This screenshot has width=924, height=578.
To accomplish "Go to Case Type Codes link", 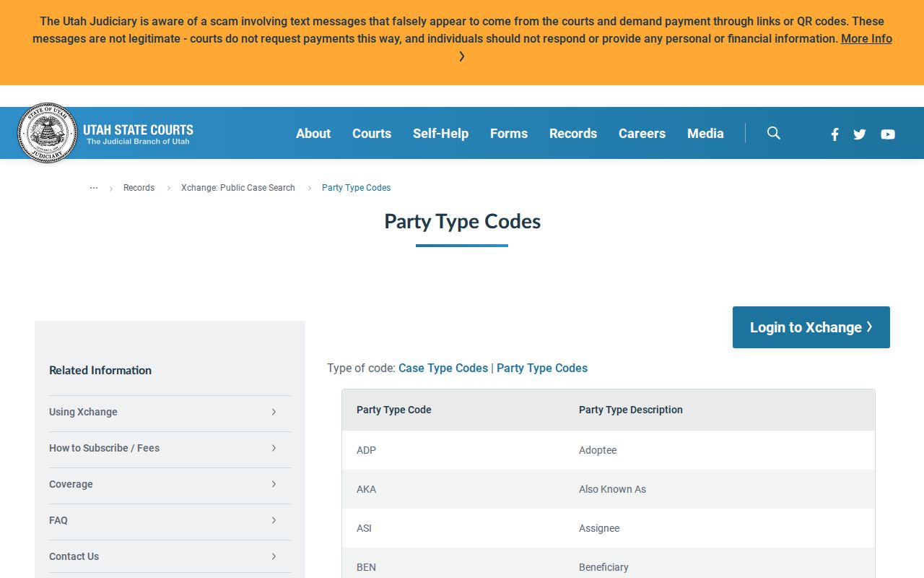I will 443,368.
